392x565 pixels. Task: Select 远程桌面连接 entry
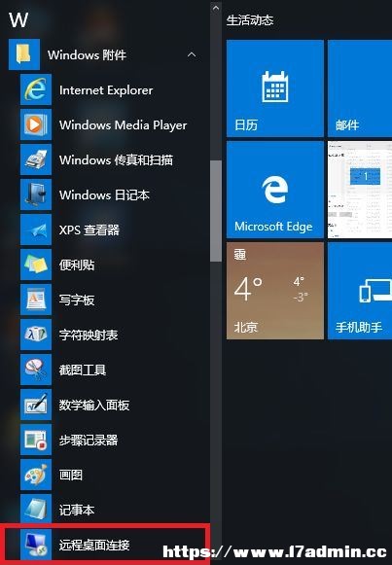104,545
